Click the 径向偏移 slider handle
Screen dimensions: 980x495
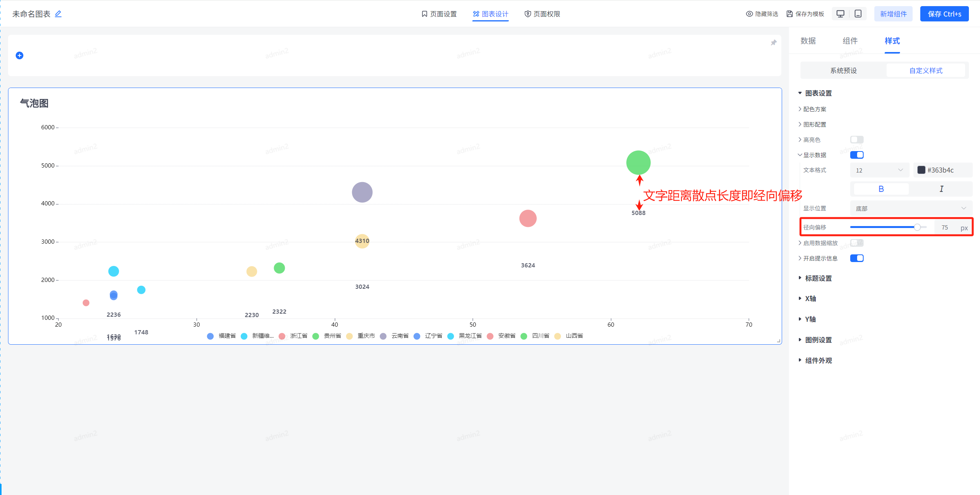click(917, 227)
